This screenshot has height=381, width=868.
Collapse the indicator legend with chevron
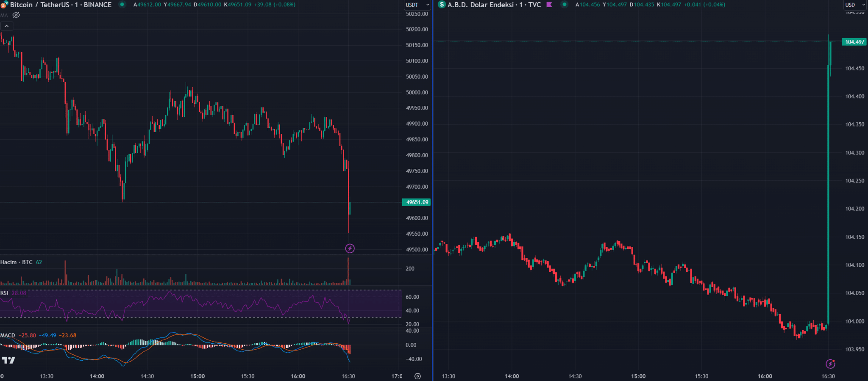7,26
